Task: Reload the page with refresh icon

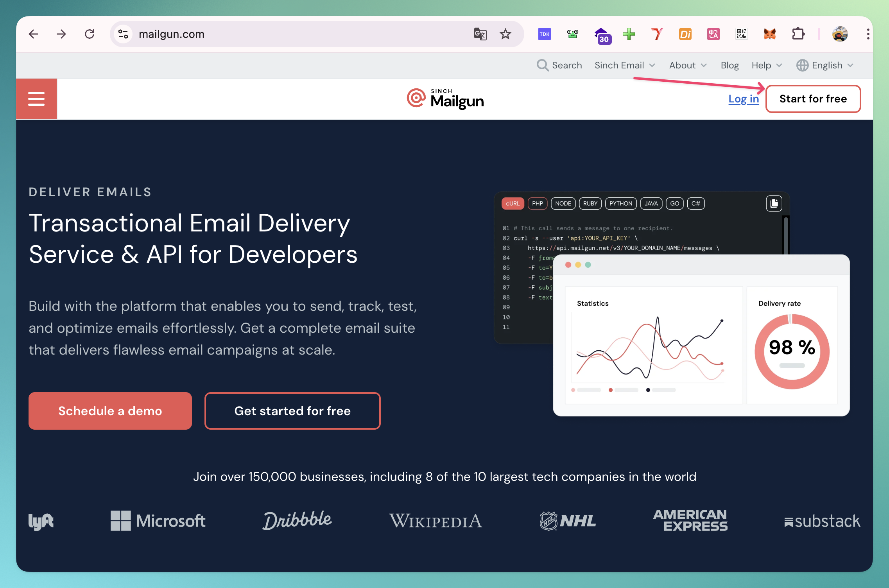Action: [90, 34]
